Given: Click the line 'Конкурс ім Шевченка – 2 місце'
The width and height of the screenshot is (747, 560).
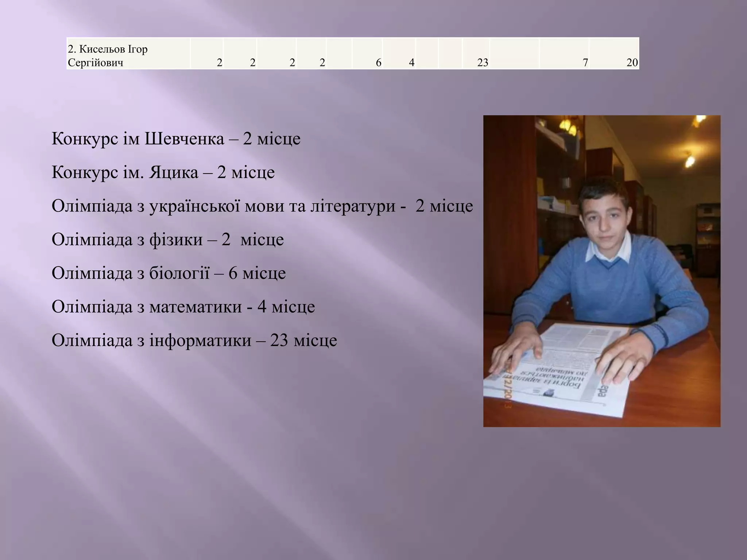Looking at the screenshot, I should 176,139.
